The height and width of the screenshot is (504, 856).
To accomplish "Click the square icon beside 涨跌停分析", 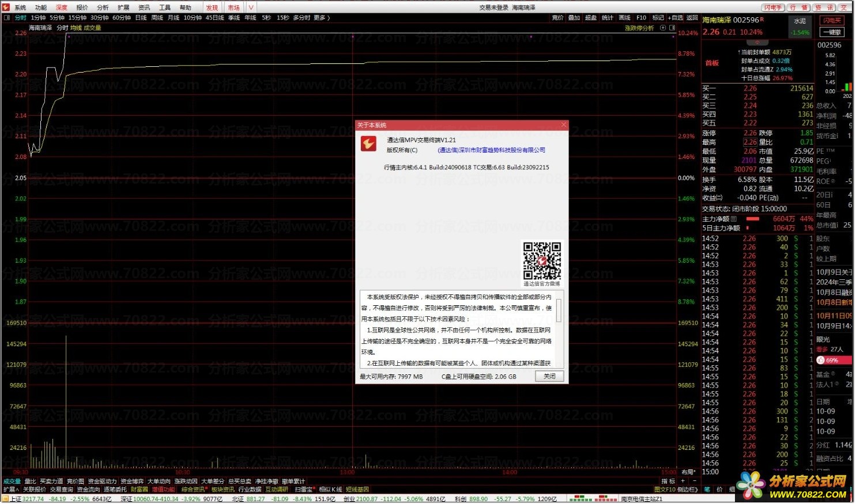I will [672, 28].
